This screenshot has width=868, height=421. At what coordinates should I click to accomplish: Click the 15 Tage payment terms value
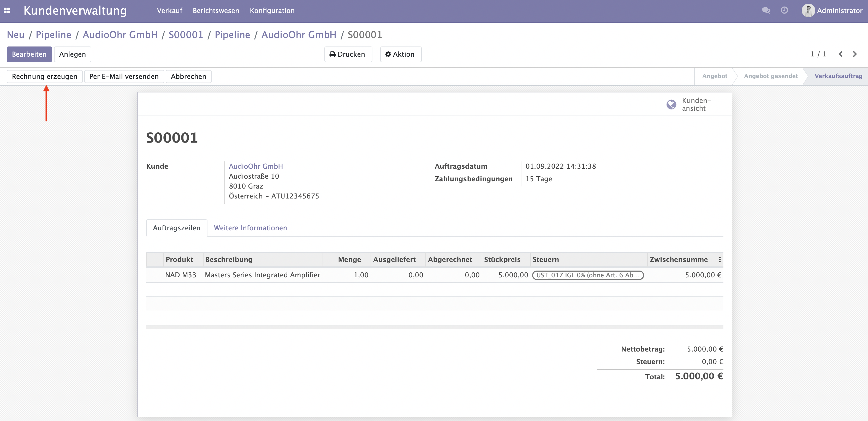click(539, 179)
